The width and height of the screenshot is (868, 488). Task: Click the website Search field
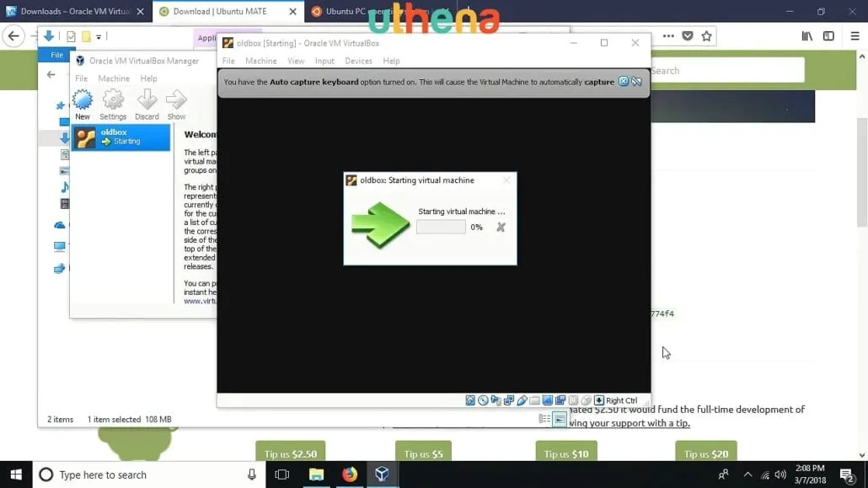pyautogui.click(x=727, y=71)
